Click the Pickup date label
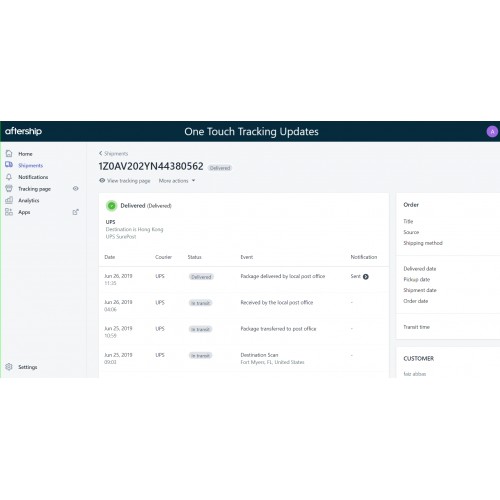 pyautogui.click(x=417, y=279)
